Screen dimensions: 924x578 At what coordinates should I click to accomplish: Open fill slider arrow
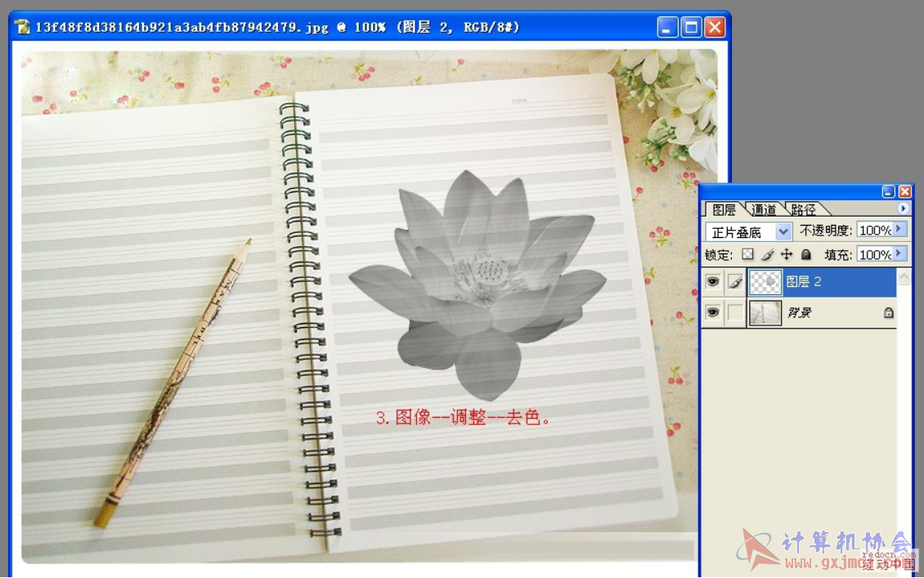[x=899, y=254]
